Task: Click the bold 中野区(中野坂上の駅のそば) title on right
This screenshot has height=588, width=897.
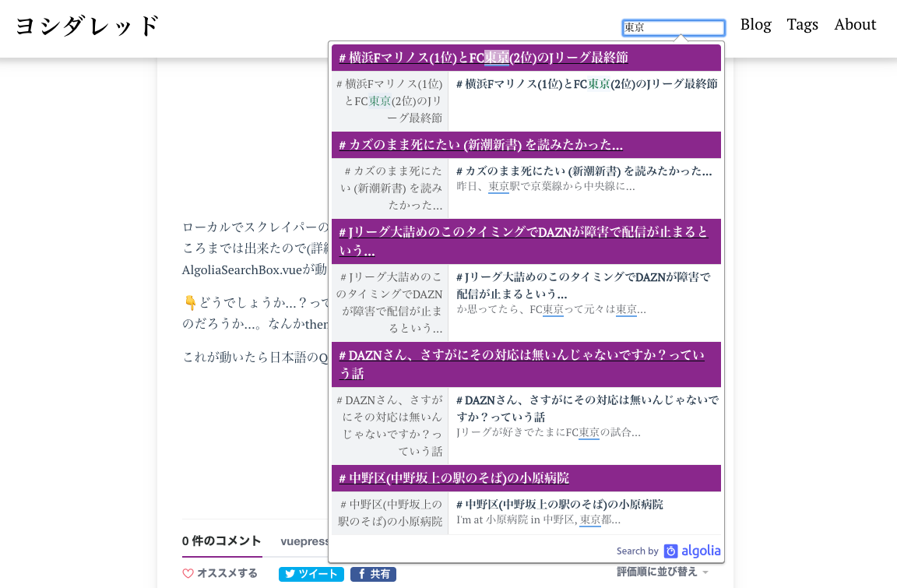Action: click(x=560, y=505)
